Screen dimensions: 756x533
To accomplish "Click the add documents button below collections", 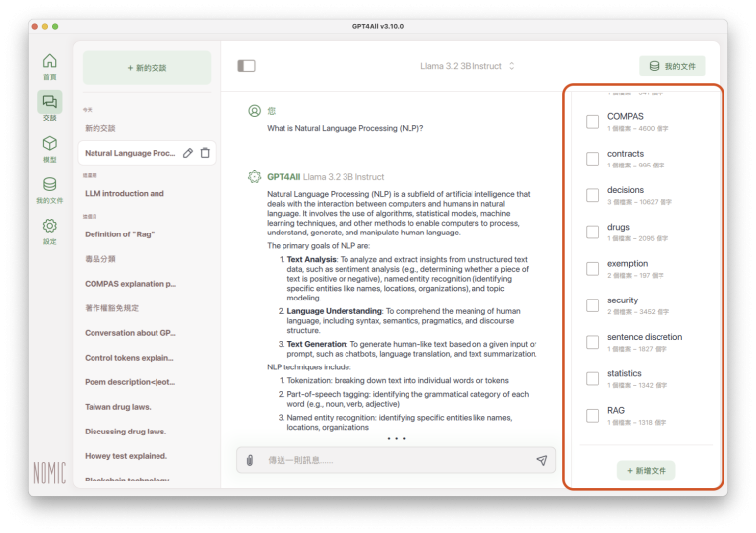I will click(x=646, y=471).
